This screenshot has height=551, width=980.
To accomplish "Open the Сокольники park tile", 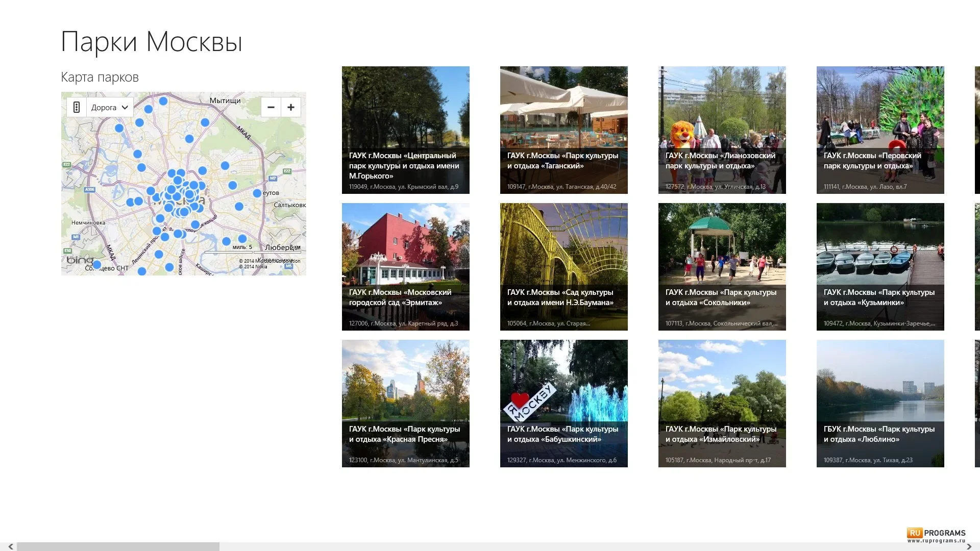I will point(722,267).
